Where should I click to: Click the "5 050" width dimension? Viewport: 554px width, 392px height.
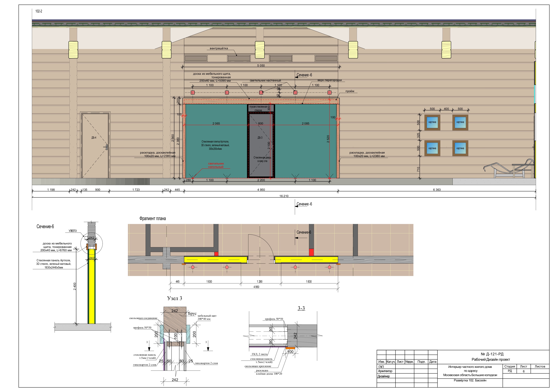click(x=261, y=65)
